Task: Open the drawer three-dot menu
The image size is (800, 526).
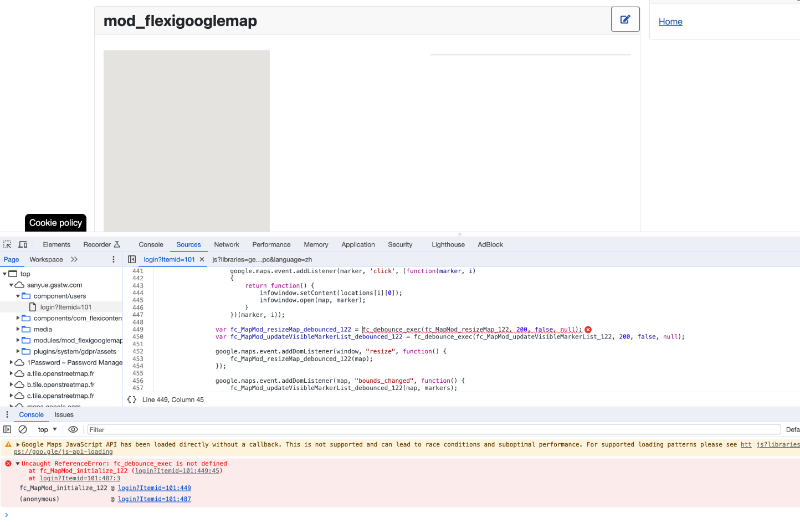Action: point(7,414)
